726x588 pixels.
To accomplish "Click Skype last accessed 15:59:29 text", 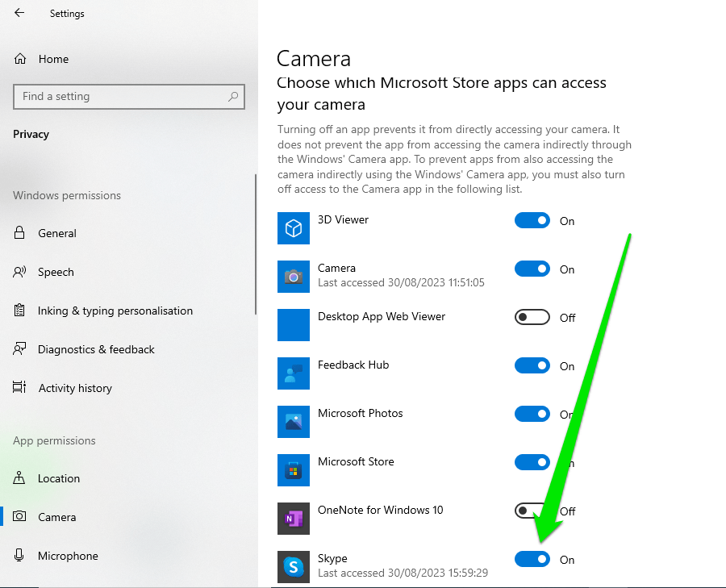I will [x=403, y=573].
